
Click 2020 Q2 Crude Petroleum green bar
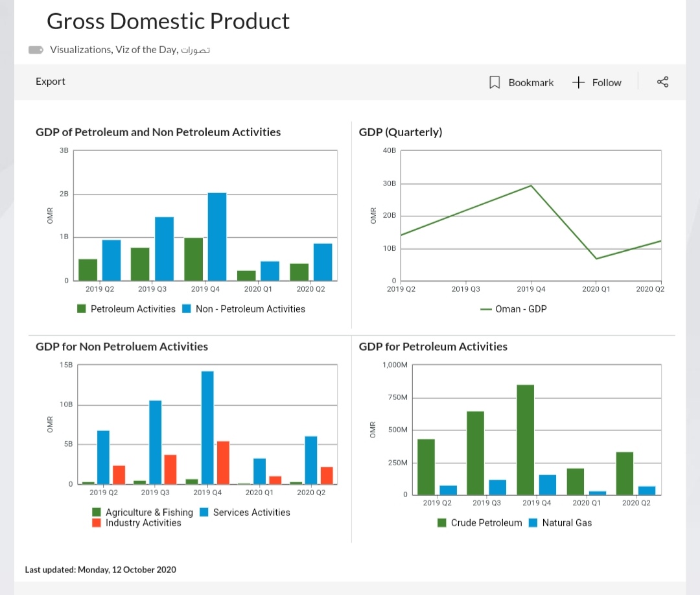pos(625,474)
